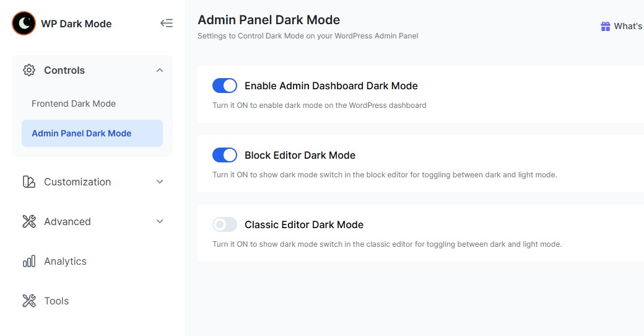644x336 pixels.
Task: Click the WP Dark Mode title text
Action: tap(76, 24)
